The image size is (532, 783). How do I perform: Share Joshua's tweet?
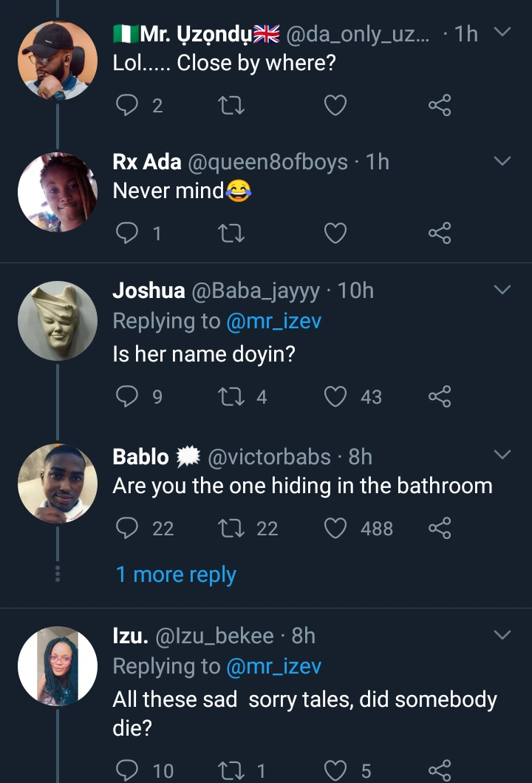pyautogui.click(x=440, y=397)
